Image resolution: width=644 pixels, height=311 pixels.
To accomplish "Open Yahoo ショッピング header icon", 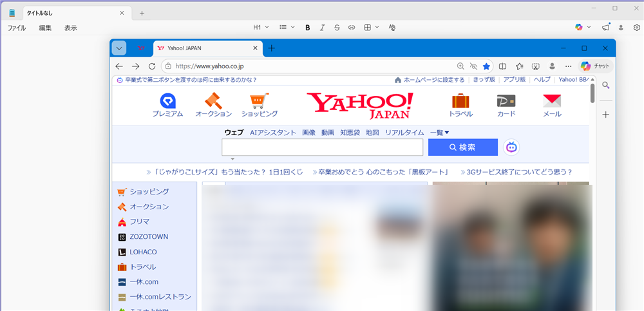I will pyautogui.click(x=260, y=105).
